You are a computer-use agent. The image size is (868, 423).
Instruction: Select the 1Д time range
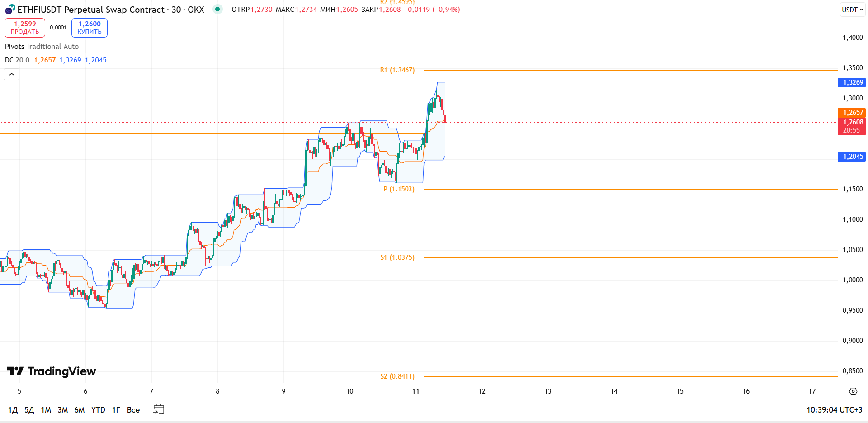click(13, 410)
